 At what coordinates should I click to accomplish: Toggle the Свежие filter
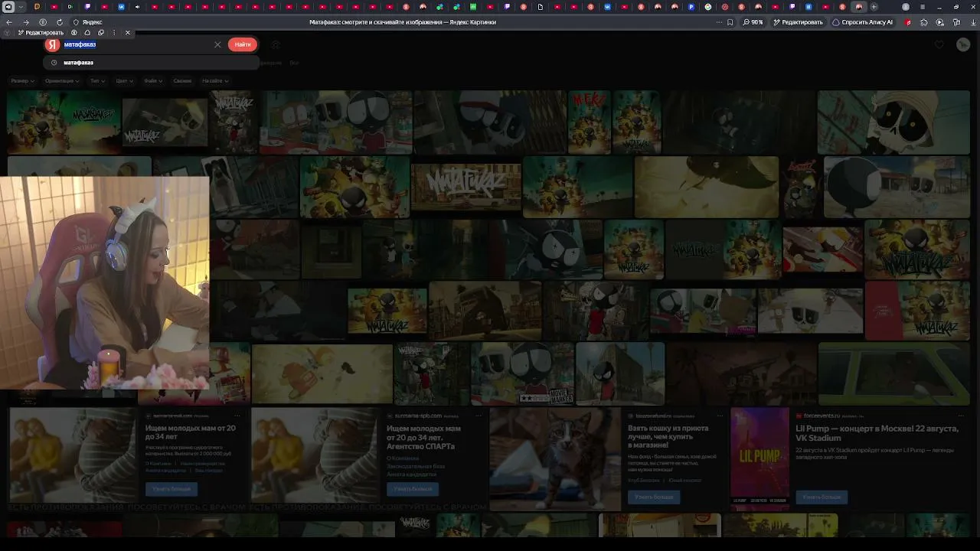coord(182,81)
